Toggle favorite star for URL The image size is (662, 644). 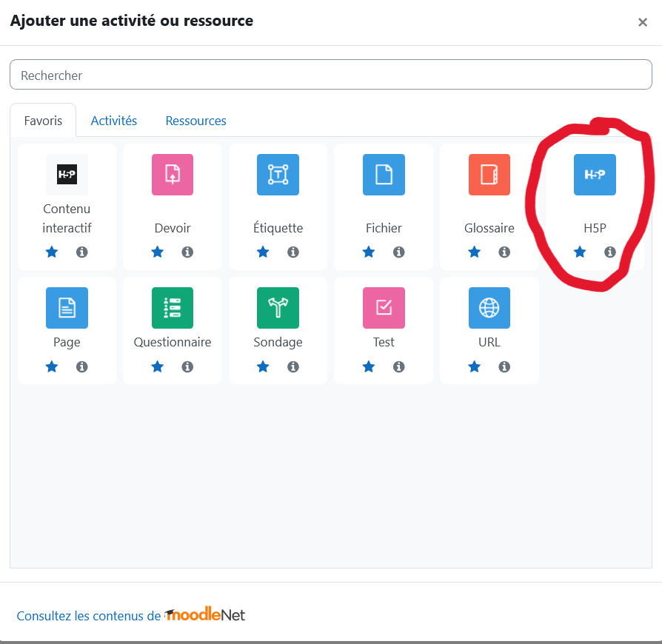(475, 366)
